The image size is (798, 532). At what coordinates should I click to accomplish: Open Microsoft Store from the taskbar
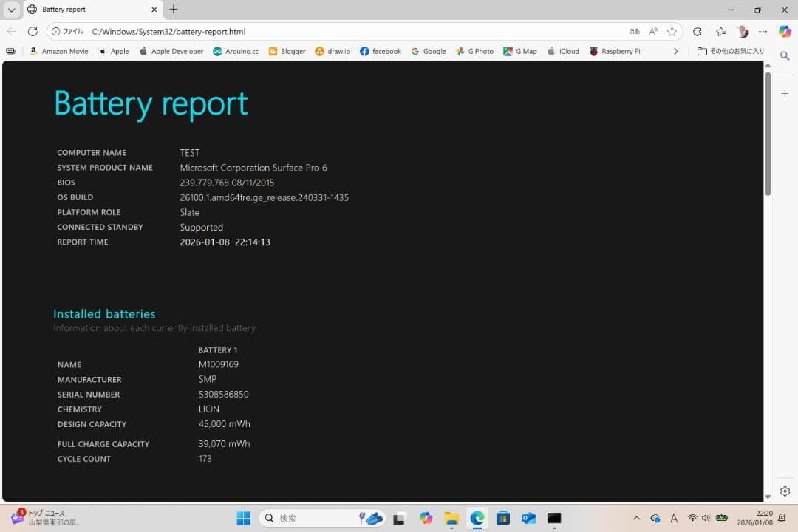502,518
